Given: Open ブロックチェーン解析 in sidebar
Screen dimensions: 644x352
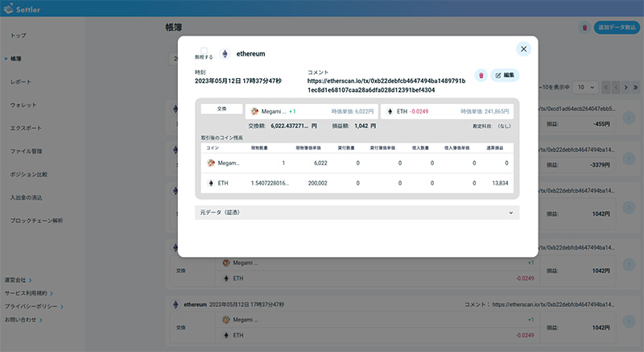Looking at the screenshot, I should (36, 221).
